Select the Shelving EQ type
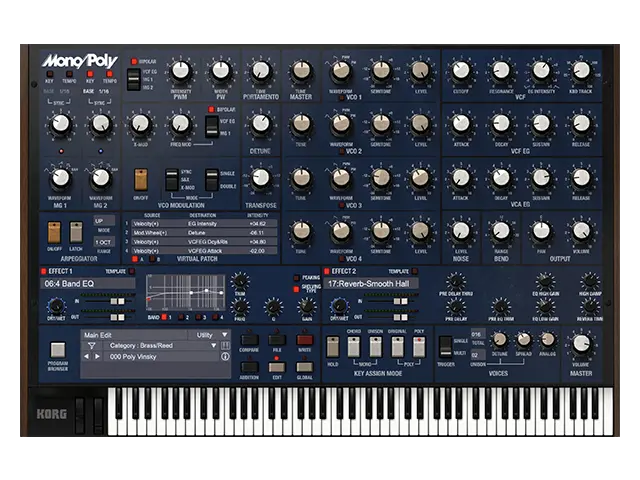 click(296, 289)
